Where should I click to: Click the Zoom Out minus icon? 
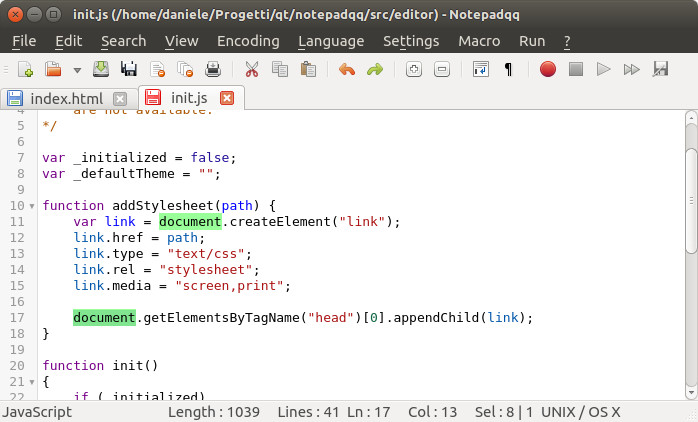(442, 69)
